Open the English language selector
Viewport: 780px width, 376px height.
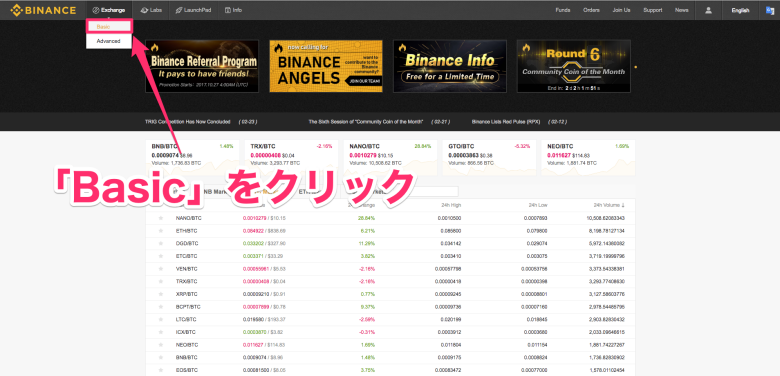pos(740,10)
